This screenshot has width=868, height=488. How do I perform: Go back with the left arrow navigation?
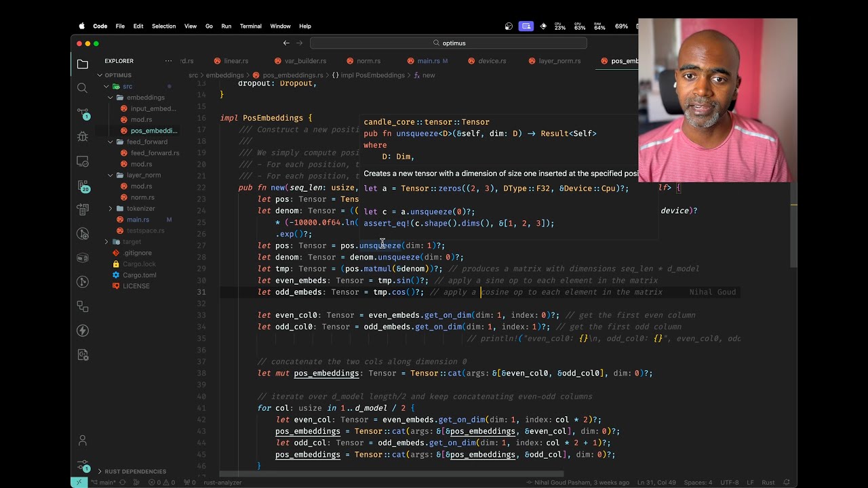click(x=286, y=43)
